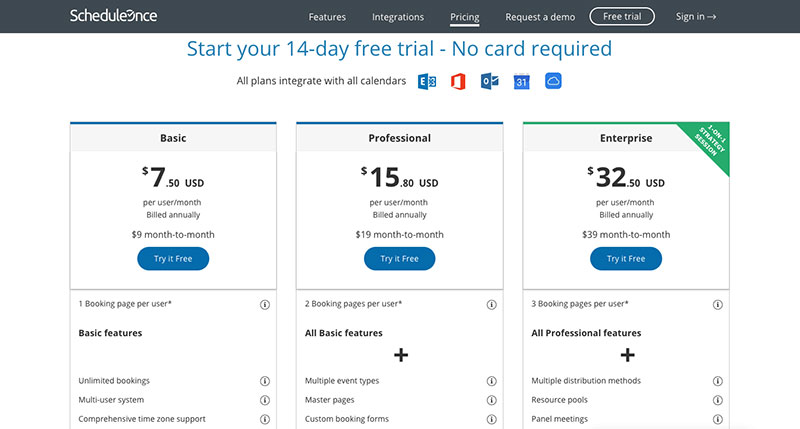The image size is (800, 429).
Task: Open info for Panel meetings
Action: tap(717, 419)
